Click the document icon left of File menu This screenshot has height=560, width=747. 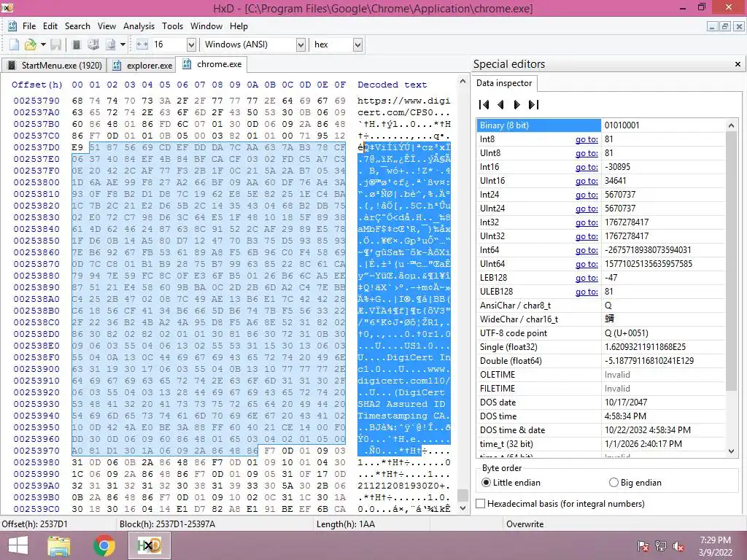click(x=12, y=26)
